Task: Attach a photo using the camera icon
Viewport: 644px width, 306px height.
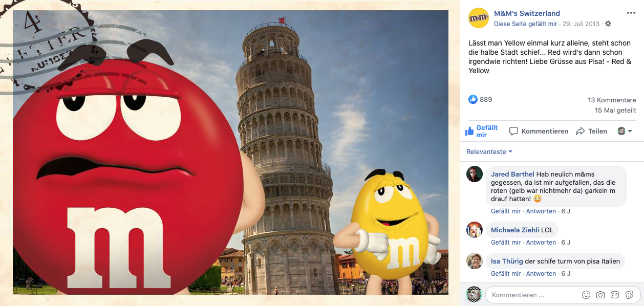Action: pyautogui.click(x=600, y=295)
